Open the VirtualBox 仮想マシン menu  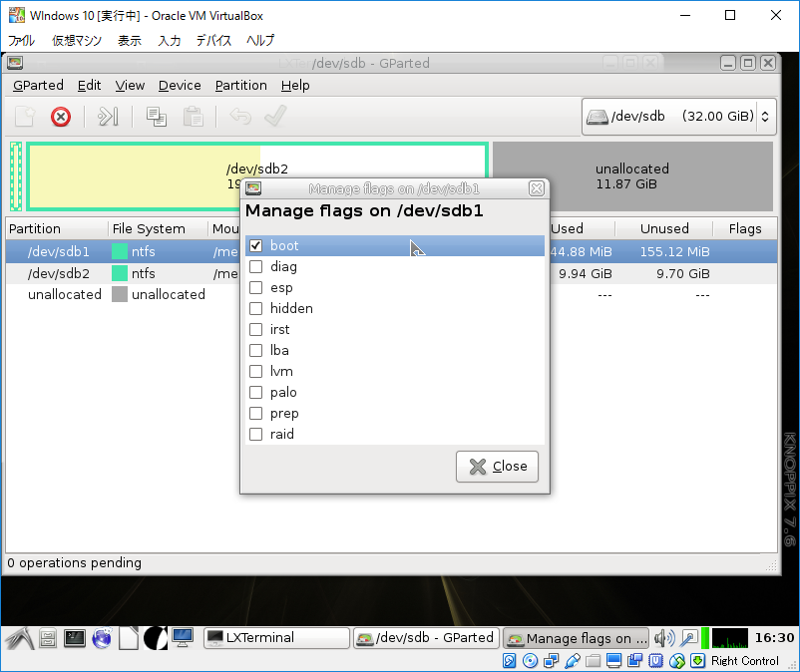coord(77,40)
